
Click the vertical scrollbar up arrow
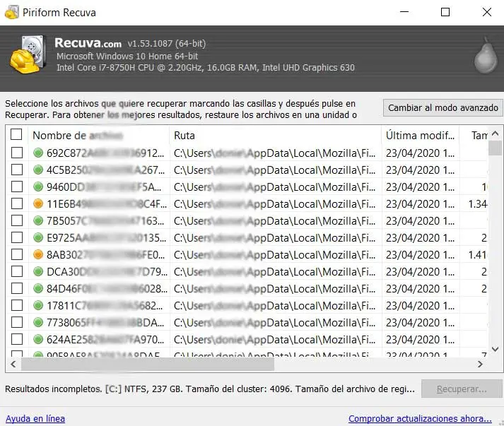496,134
